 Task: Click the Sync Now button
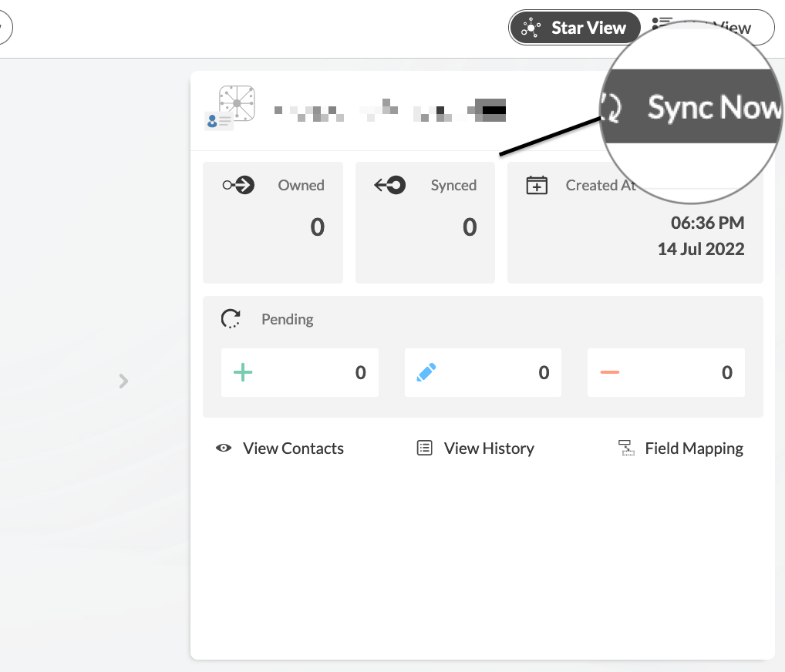click(694, 107)
